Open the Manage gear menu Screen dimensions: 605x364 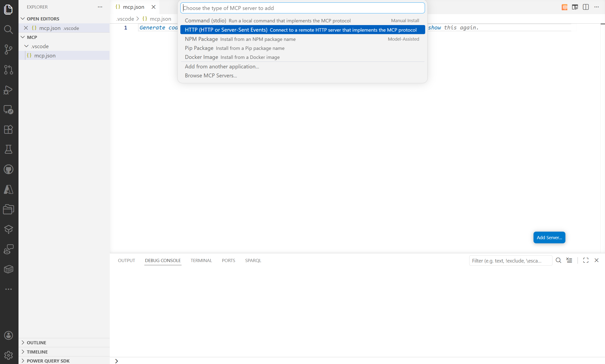point(9,355)
